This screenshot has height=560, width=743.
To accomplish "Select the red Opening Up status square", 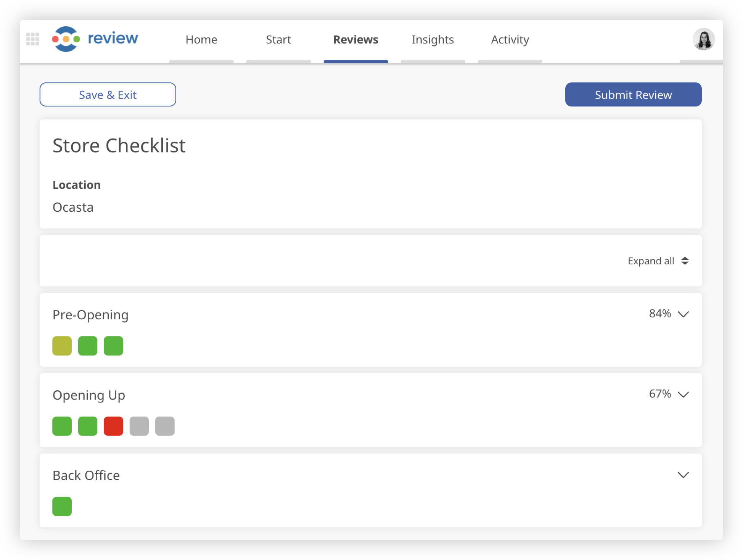I will tap(114, 426).
